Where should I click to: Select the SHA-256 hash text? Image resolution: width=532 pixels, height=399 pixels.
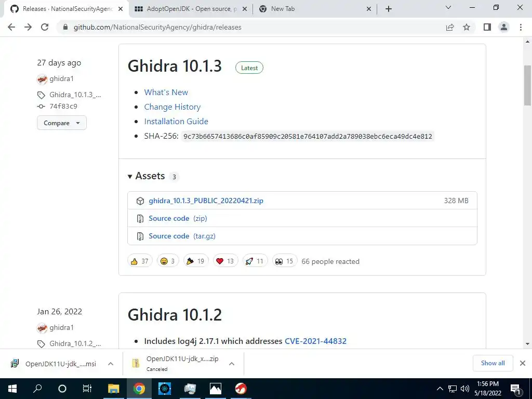click(x=308, y=137)
